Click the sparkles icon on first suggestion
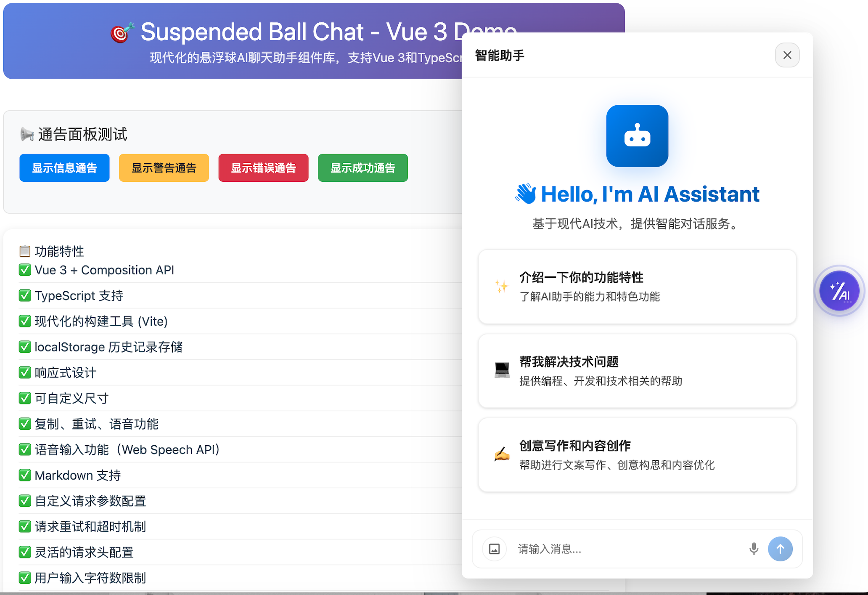This screenshot has width=868, height=595. pyautogui.click(x=501, y=287)
